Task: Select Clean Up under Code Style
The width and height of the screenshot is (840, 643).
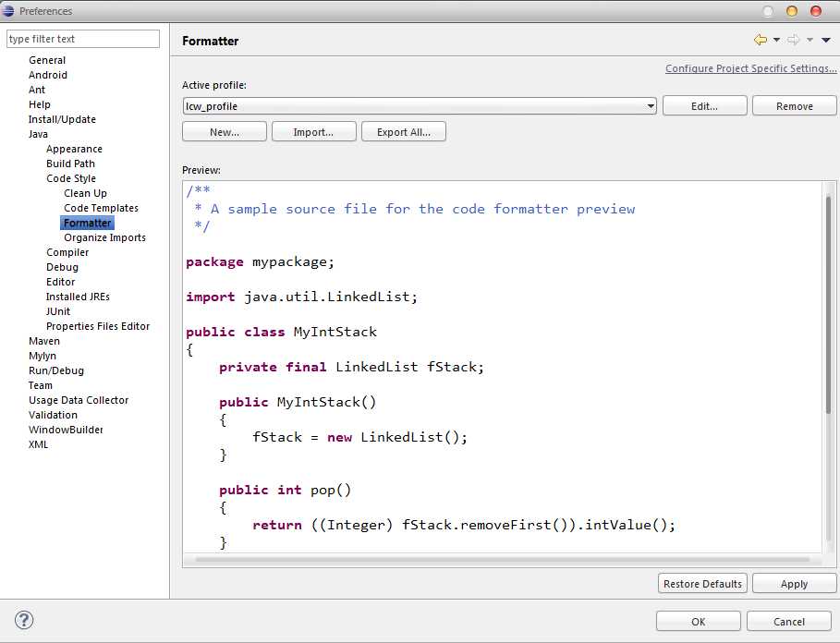Action: point(85,193)
